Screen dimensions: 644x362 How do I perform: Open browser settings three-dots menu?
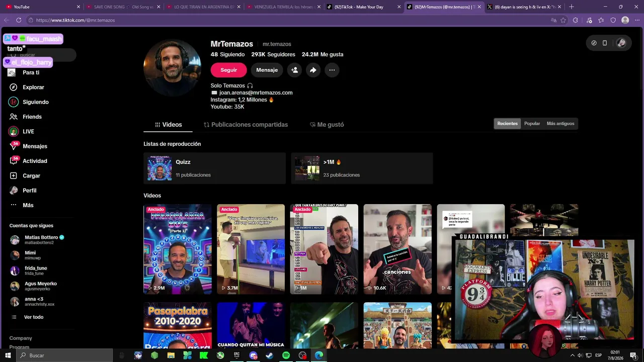636,20
